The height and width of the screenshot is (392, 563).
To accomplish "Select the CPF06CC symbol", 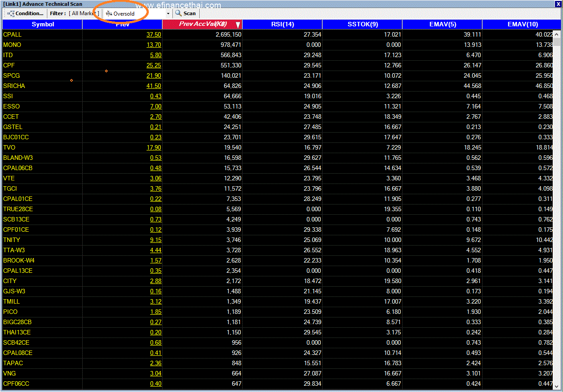I will tap(16, 384).
